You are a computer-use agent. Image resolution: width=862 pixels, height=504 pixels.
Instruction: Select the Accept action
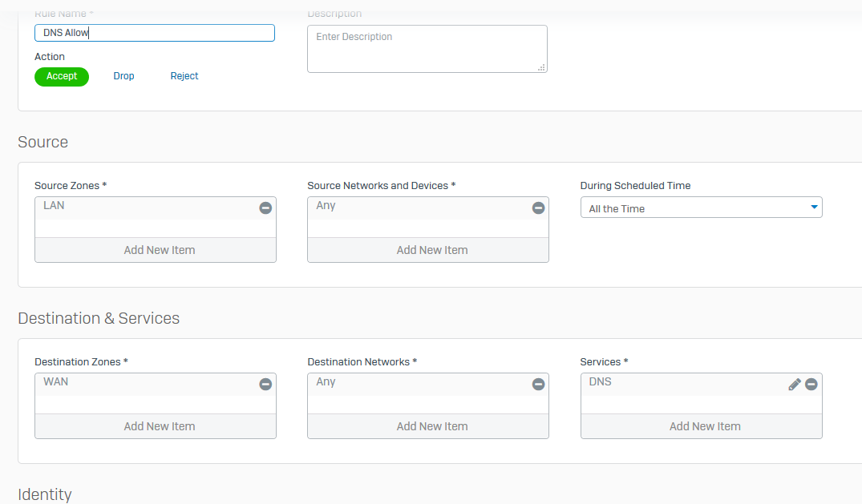coord(62,76)
